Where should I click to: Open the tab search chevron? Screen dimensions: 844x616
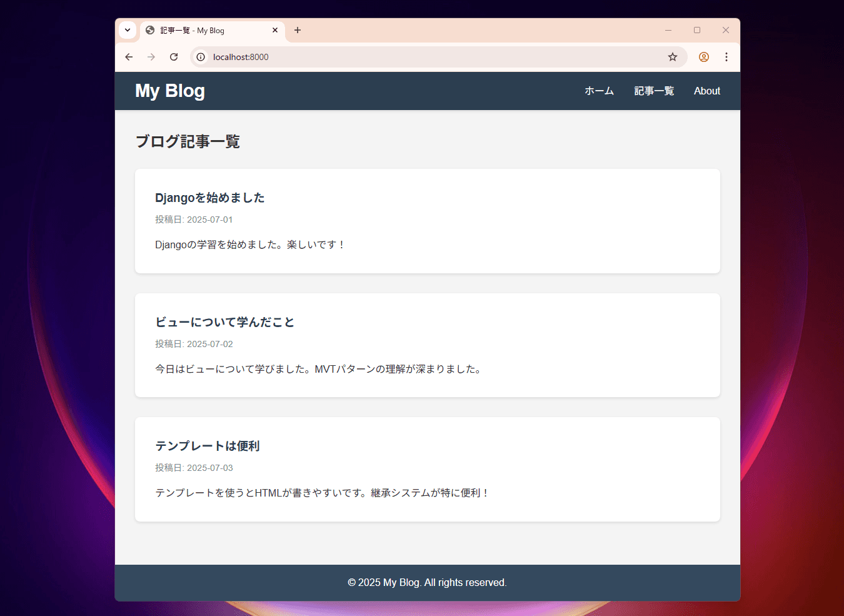coord(128,30)
